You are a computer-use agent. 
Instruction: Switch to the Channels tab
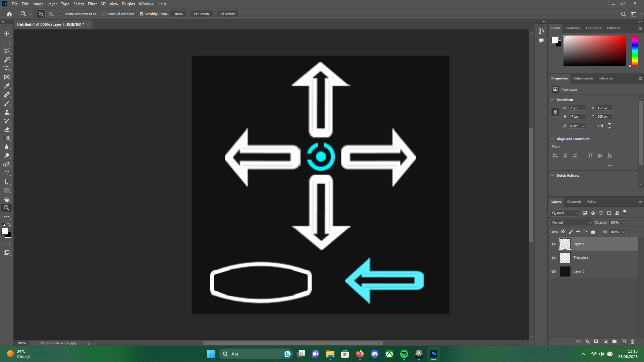coord(574,202)
